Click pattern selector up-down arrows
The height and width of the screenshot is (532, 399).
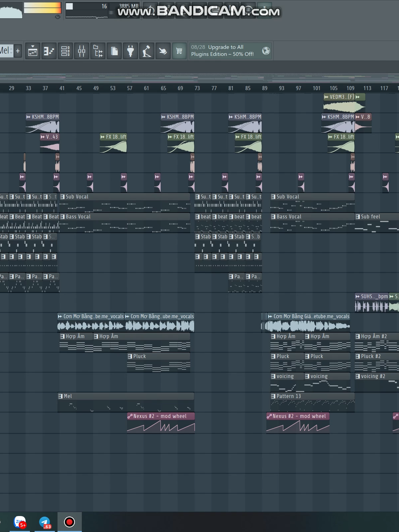coord(11,51)
